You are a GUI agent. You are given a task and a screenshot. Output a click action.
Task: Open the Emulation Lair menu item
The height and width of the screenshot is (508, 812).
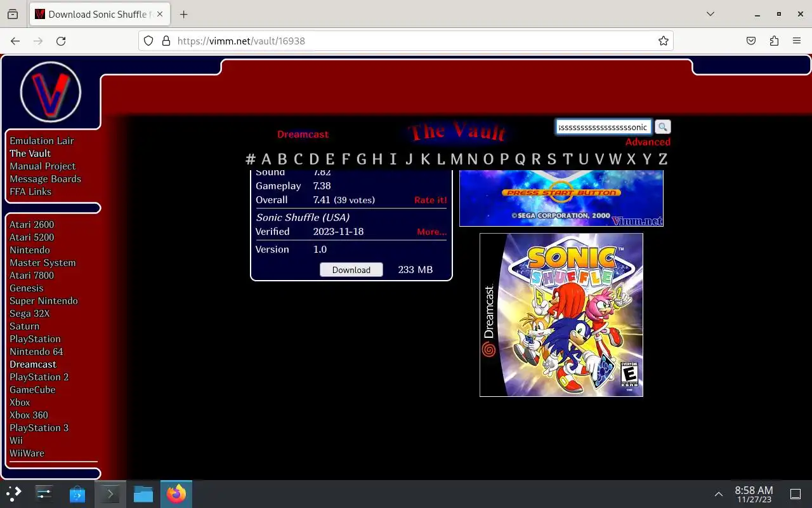(x=42, y=141)
